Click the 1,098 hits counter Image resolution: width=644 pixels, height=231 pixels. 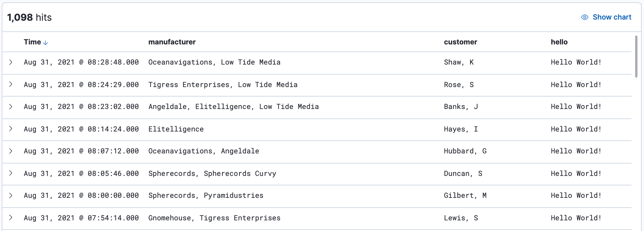[x=29, y=17]
